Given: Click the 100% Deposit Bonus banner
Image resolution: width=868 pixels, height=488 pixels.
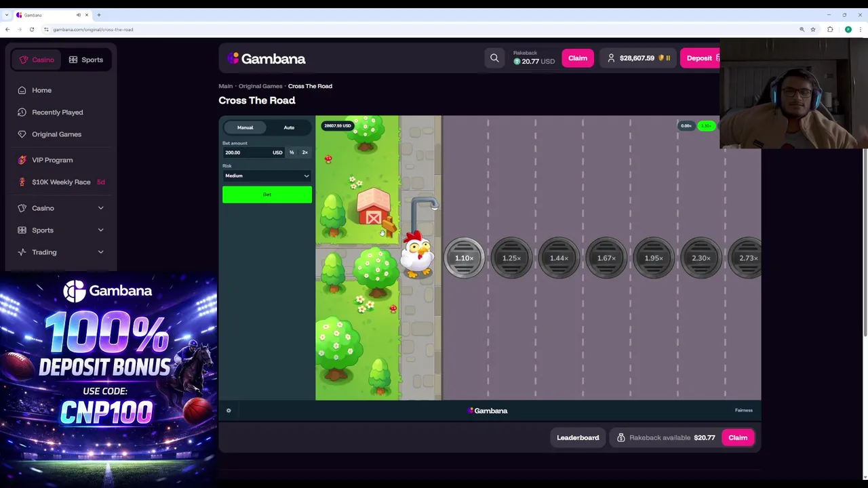Looking at the screenshot, I should [x=108, y=380].
